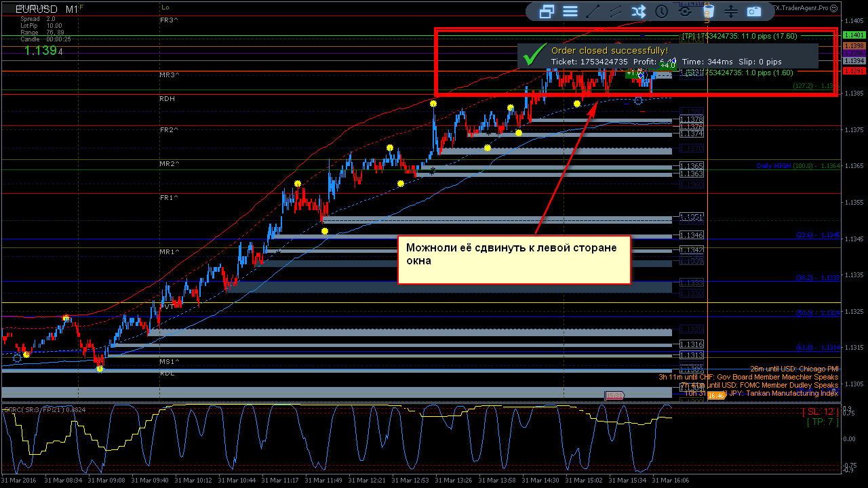
Task: Take a chart screenshot with camera icon
Action: click(754, 11)
